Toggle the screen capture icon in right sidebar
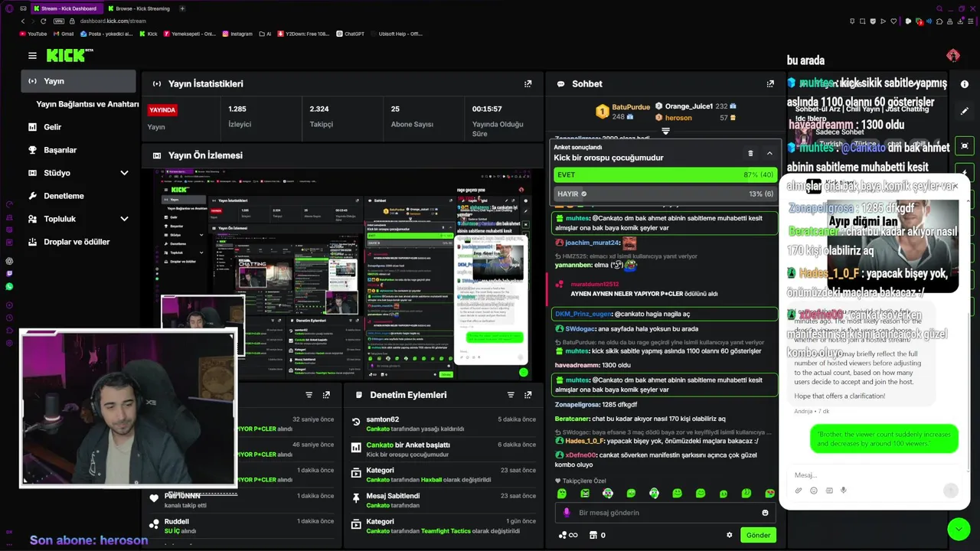The image size is (980, 551). click(x=965, y=145)
